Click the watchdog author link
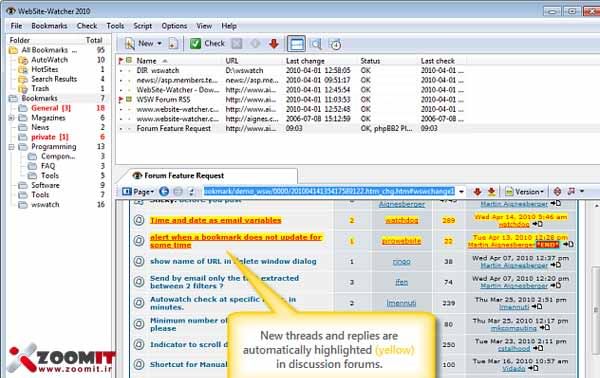Image resolution: width=600 pixels, height=378 pixels. pyautogui.click(x=401, y=220)
